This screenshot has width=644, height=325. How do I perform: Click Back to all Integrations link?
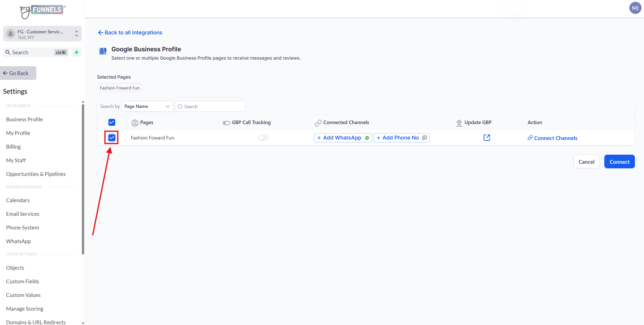pos(130,33)
